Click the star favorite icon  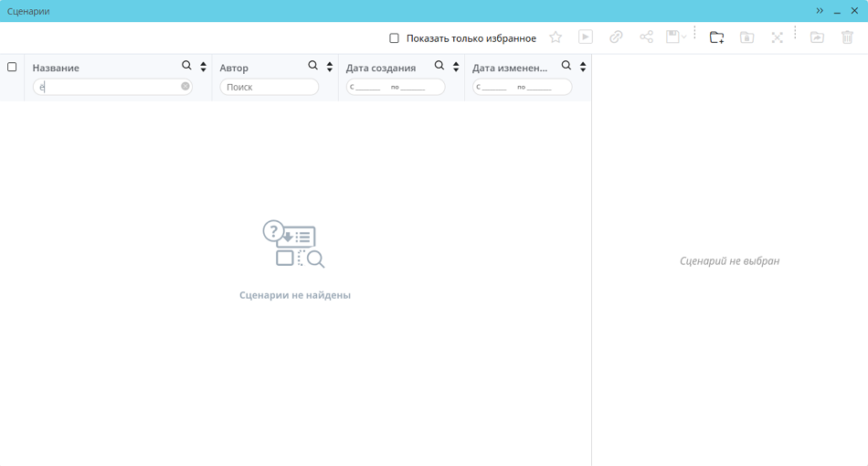pyautogui.click(x=556, y=37)
